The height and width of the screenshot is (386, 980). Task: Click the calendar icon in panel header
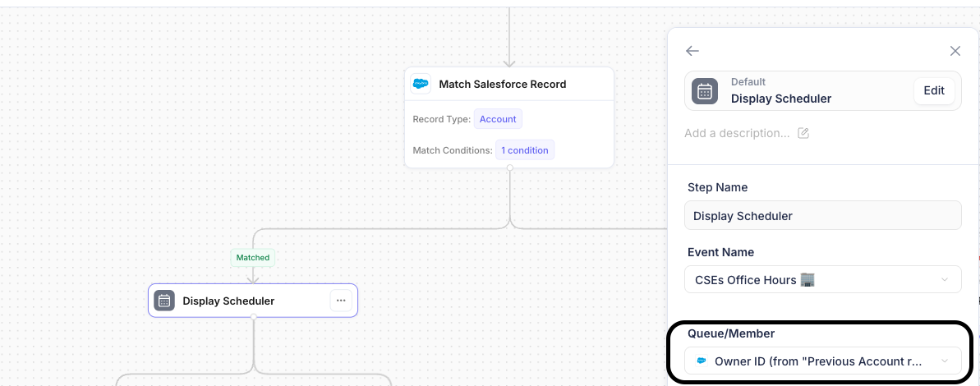click(x=705, y=90)
